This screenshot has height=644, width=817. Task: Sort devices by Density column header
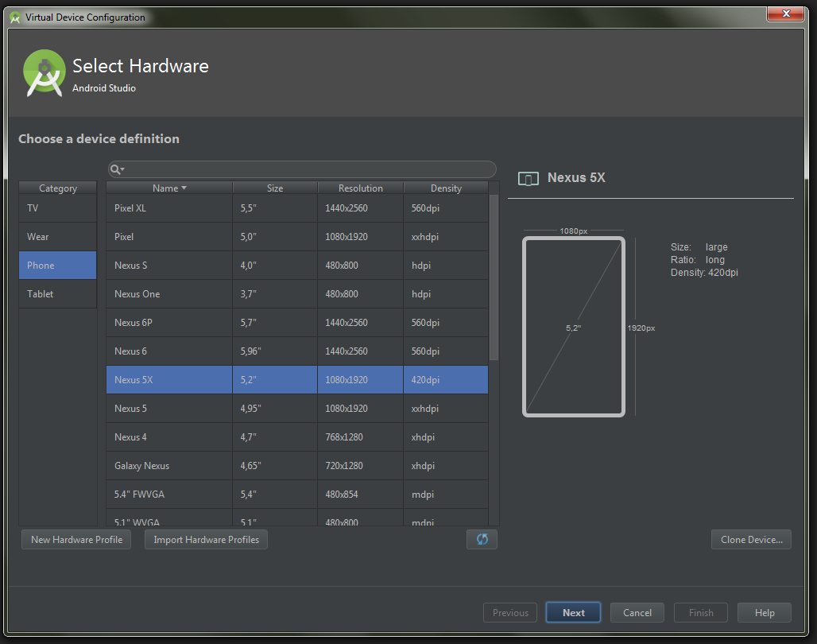coord(446,188)
